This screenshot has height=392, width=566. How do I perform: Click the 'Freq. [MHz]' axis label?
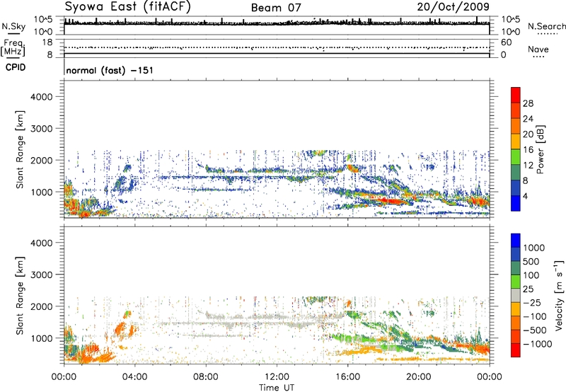(13, 48)
